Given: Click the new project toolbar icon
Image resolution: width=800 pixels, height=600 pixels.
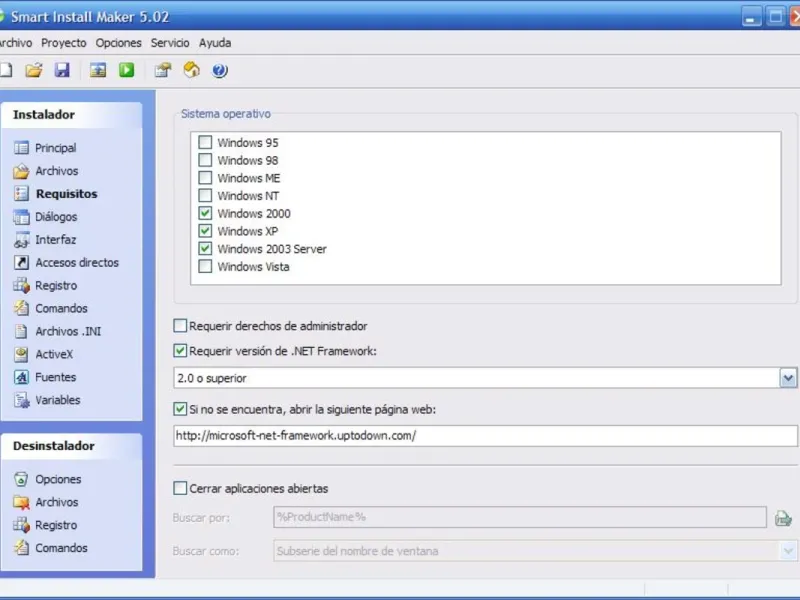Looking at the screenshot, I should pyautogui.click(x=6, y=70).
